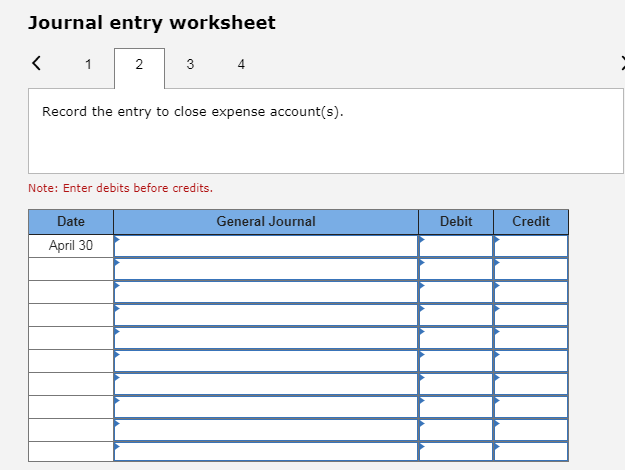Click fifth row Credit field
The height and width of the screenshot is (470, 625).
click(x=531, y=338)
